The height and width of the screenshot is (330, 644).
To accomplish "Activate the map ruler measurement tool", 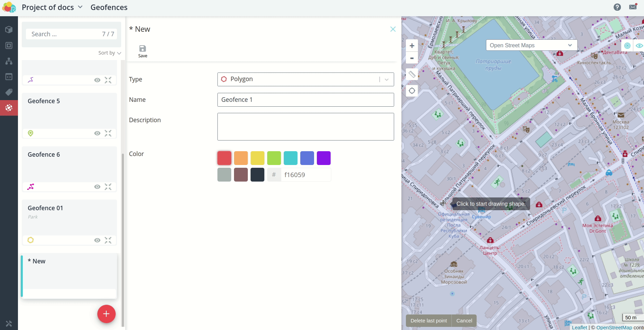I will pos(412,74).
